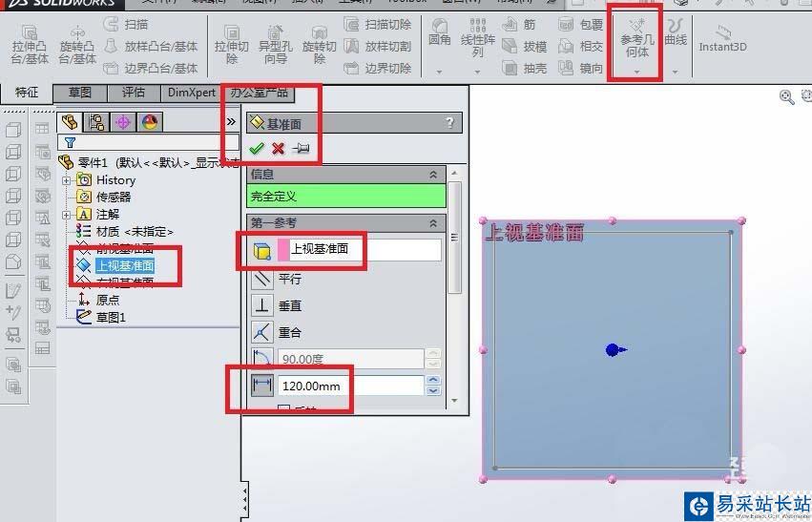812x522 pixels.
Task: Click the 相交 intersect tool
Action: pyautogui.click(x=581, y=46)
